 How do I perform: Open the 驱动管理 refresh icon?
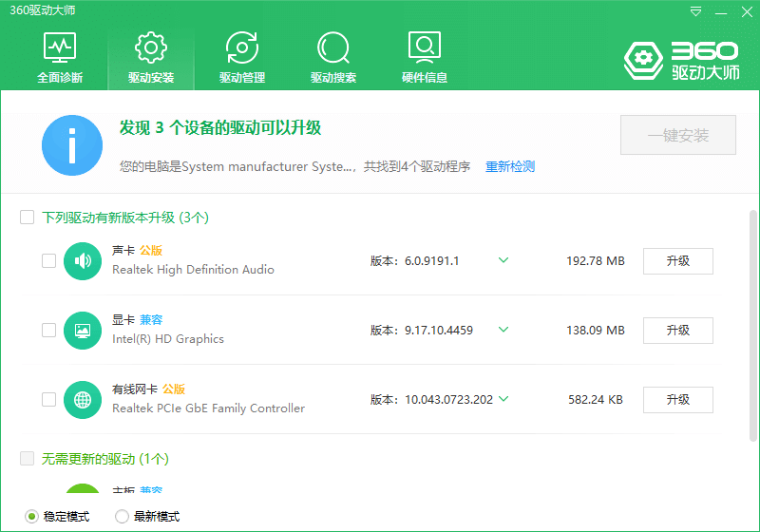point(242,47)
